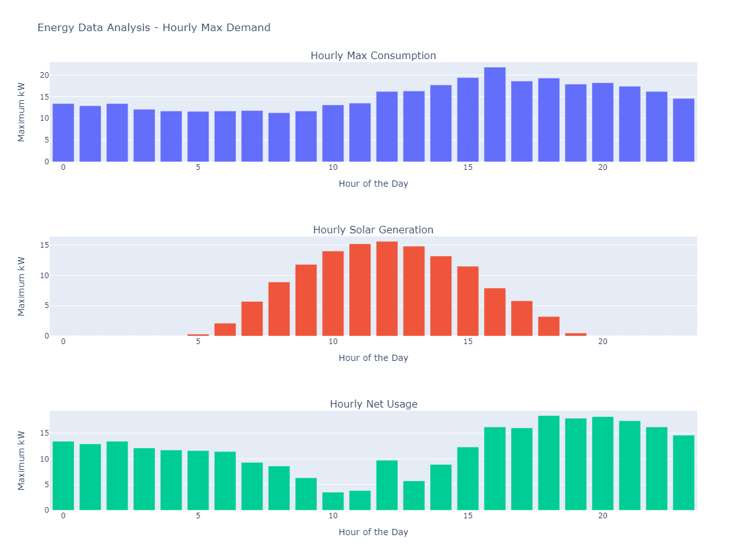Select hour 0 green bar in Net Usage

[x=63, y=476]
